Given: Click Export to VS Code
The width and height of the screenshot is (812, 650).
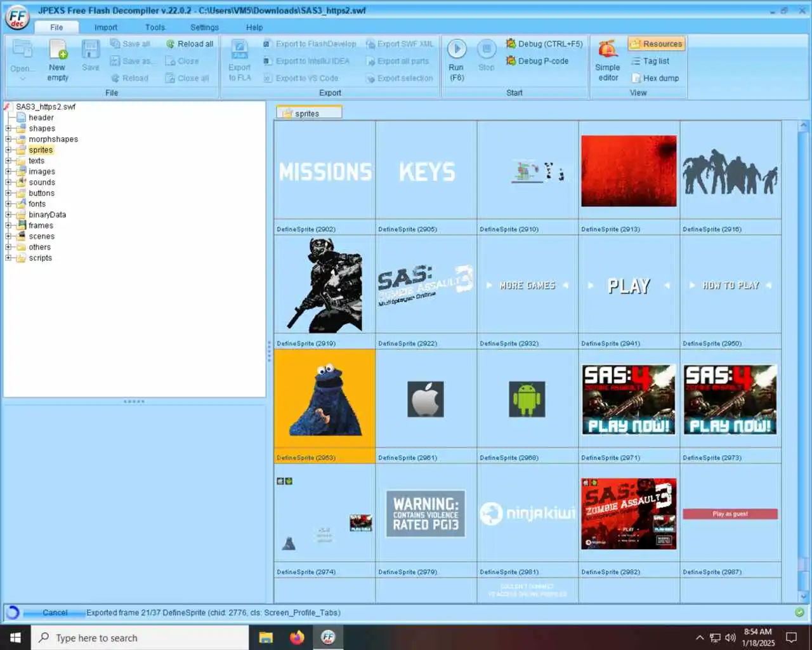Looking at the screenshot, I should [301, 78].
